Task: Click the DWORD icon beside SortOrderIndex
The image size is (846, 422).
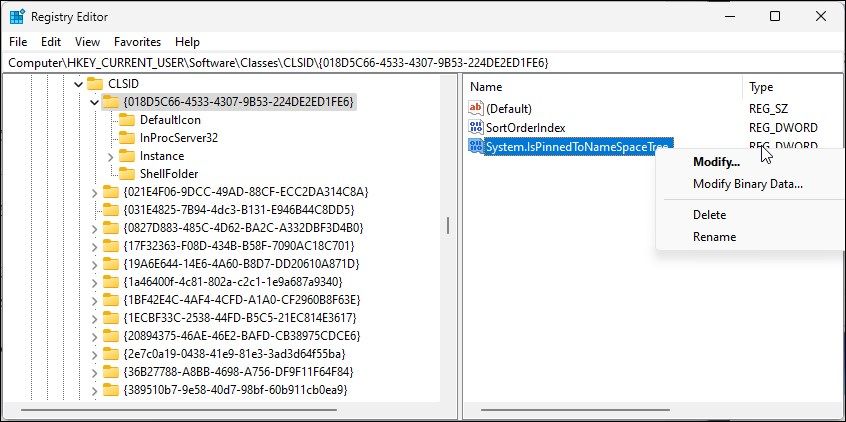Action: click(476, 127)
